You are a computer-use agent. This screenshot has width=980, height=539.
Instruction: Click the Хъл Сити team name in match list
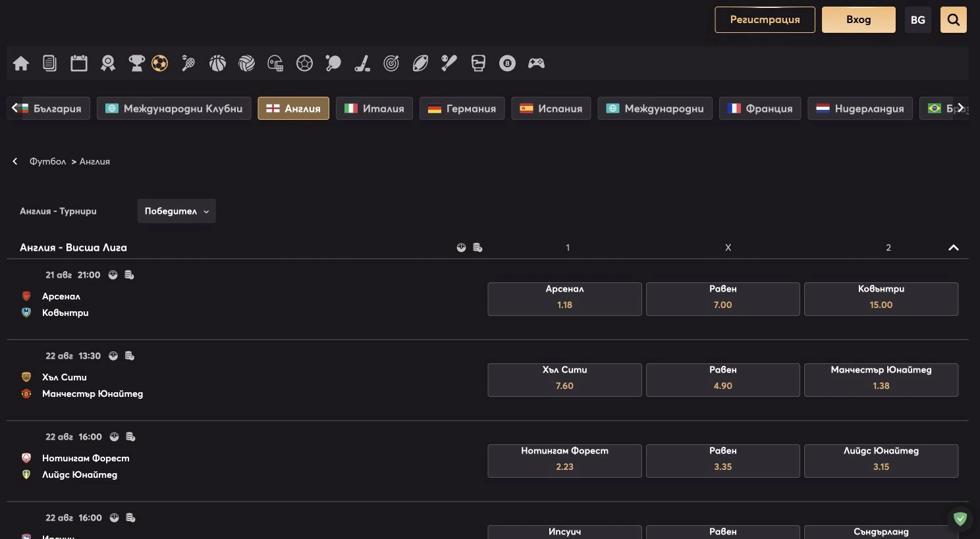point(65,377)
